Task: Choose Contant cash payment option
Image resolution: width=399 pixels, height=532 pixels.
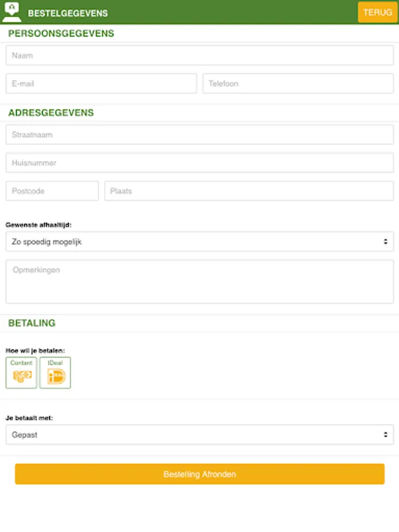Action: coord(21,372)
